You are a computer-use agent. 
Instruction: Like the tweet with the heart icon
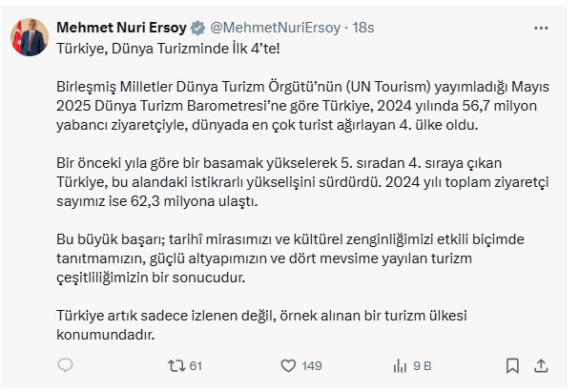click(x=287, y=364)
